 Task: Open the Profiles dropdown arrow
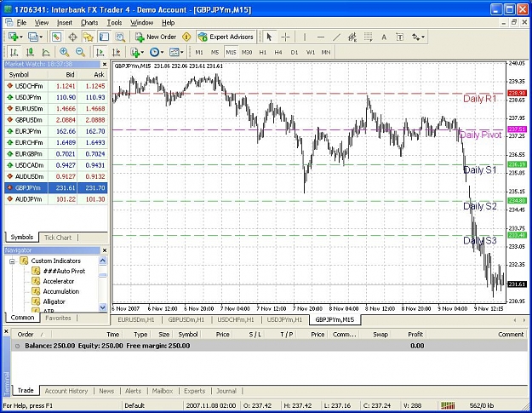point(41,37)
